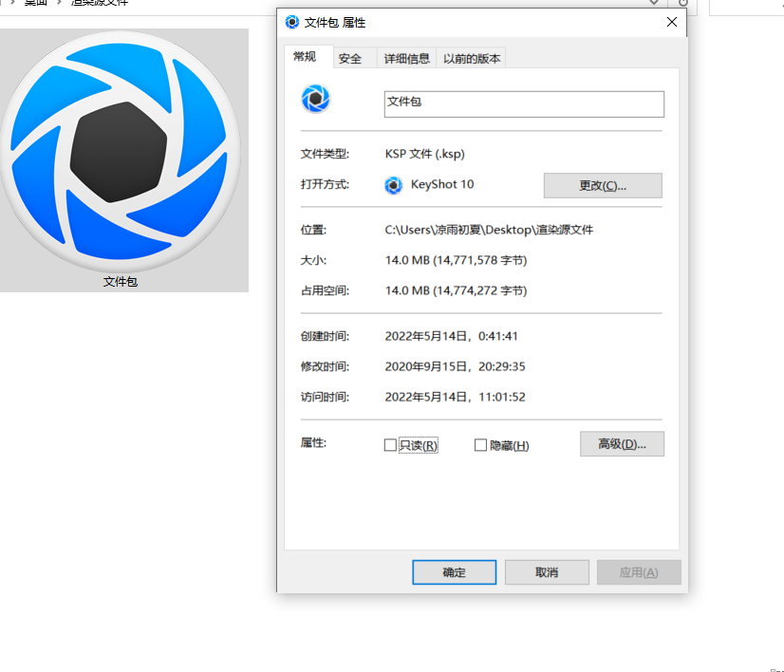This screenshot has height=672, width=784.
Task: Click the KeyShot icon in the dialog title bar
Action: [x=291, y=22]
